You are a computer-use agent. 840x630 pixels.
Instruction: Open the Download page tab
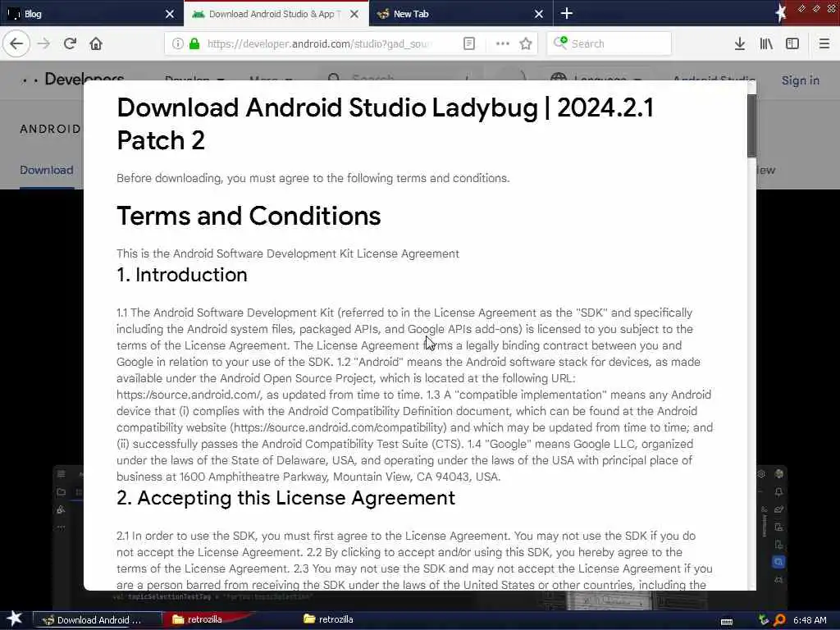pos(47,170)
